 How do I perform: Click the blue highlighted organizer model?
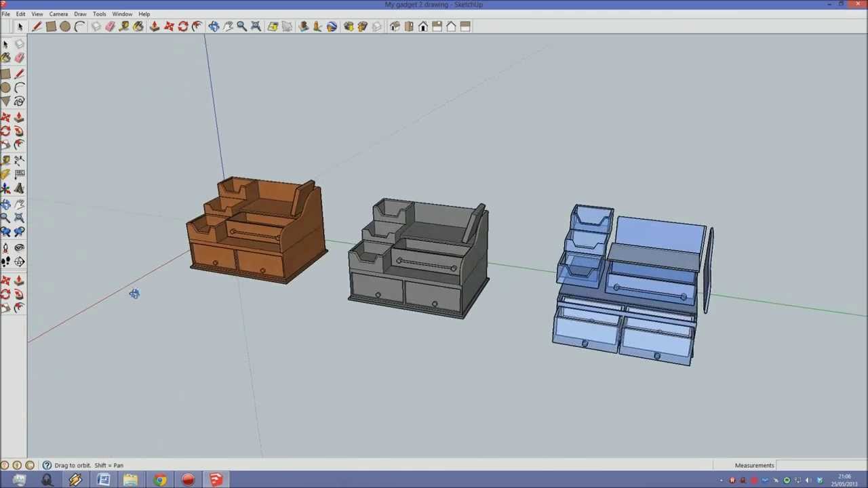click(632, 285)
